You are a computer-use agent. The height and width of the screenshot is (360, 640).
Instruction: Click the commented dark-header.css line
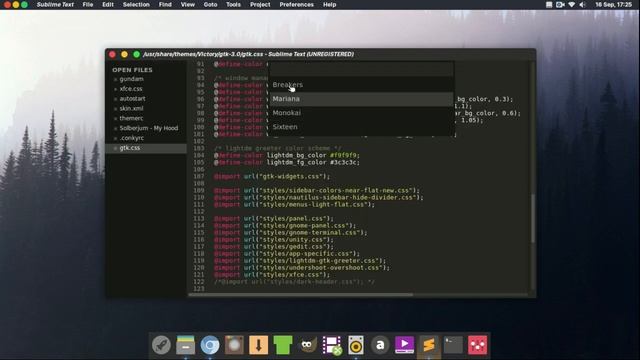294,282
